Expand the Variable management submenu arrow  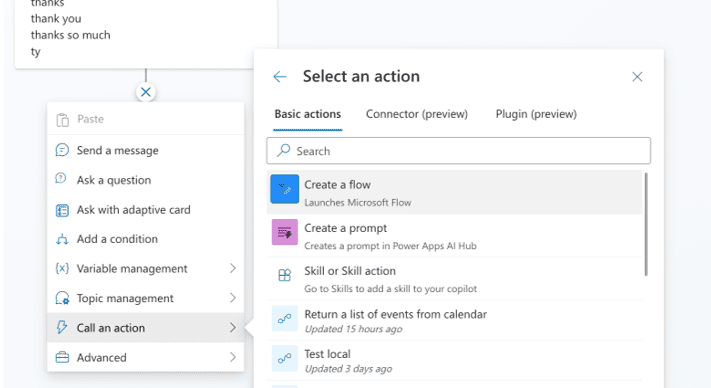point(233,268)
